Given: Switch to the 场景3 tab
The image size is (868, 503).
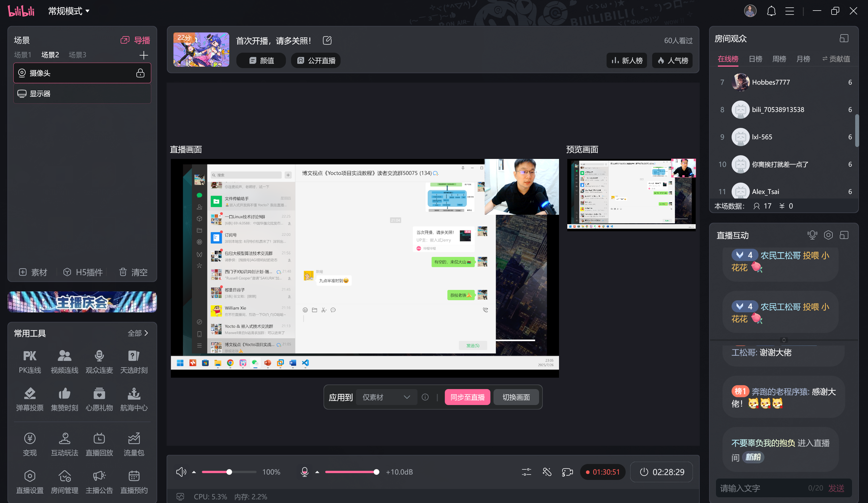Looking at the screenshot, I should pyautogui.click(x=77, y=54).
